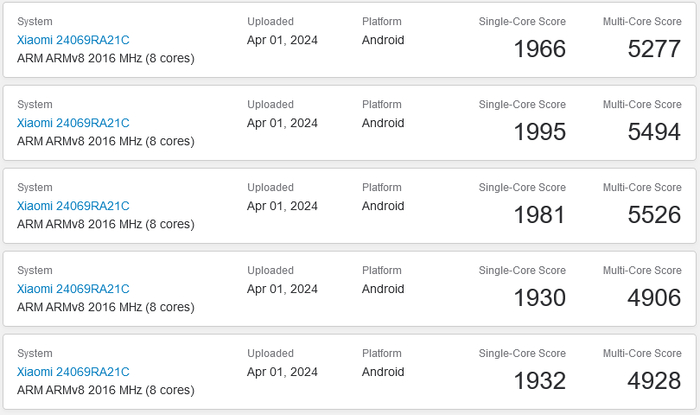Click the single-core score 1966
The image size is (700, 415).
[539, 49]
